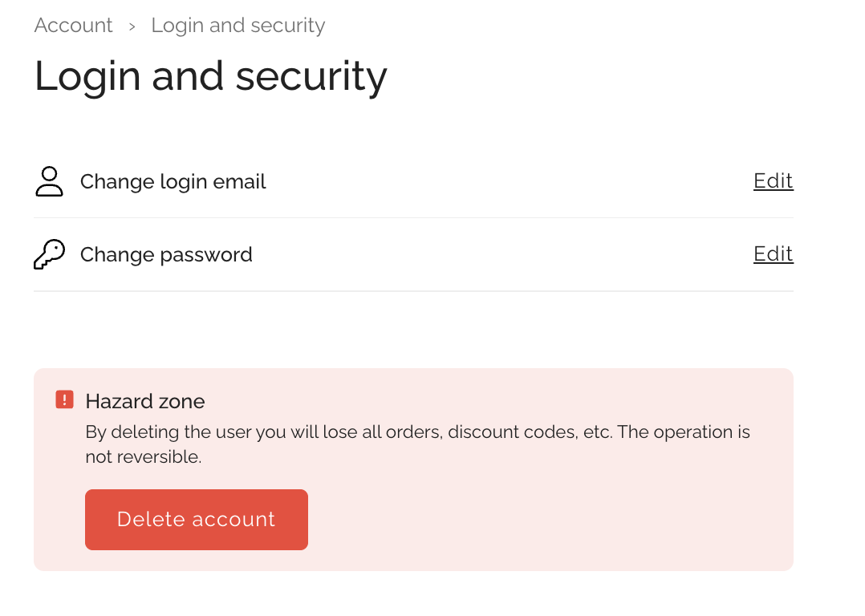Click blank space between login email and Edit
This screenshot has width=865, height=616.
(506, 182)
